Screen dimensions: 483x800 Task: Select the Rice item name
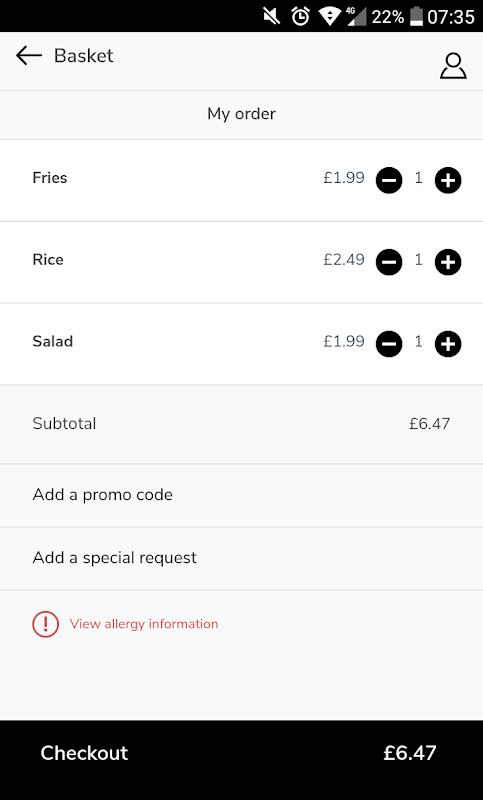point(48,259)
